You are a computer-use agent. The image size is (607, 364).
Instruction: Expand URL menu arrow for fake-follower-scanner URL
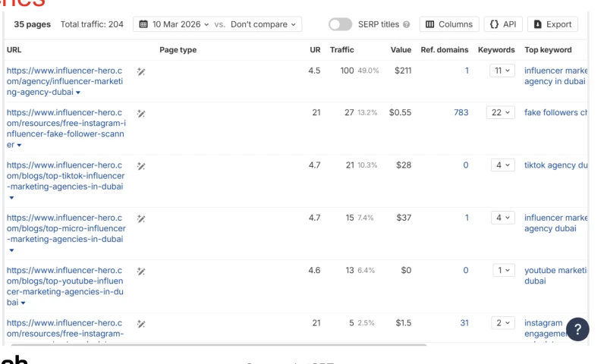[19, 145]
